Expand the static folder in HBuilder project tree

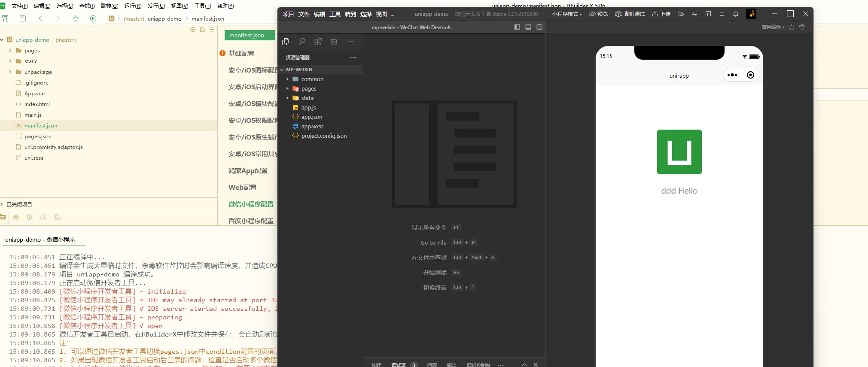10,61
